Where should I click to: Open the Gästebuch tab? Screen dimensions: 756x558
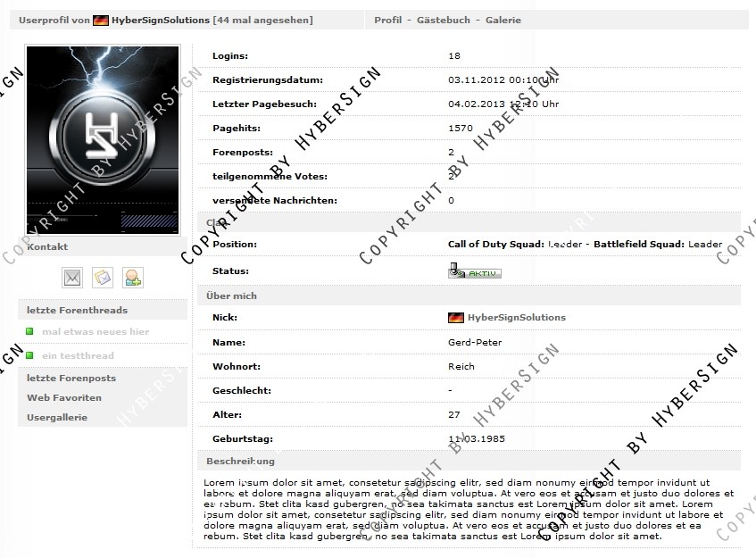[444, 21]
